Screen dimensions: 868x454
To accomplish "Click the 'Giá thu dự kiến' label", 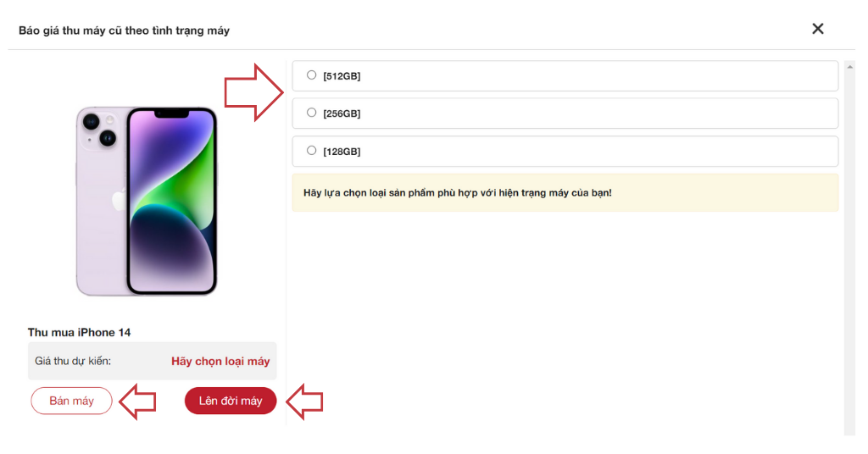I will (73, 361).
